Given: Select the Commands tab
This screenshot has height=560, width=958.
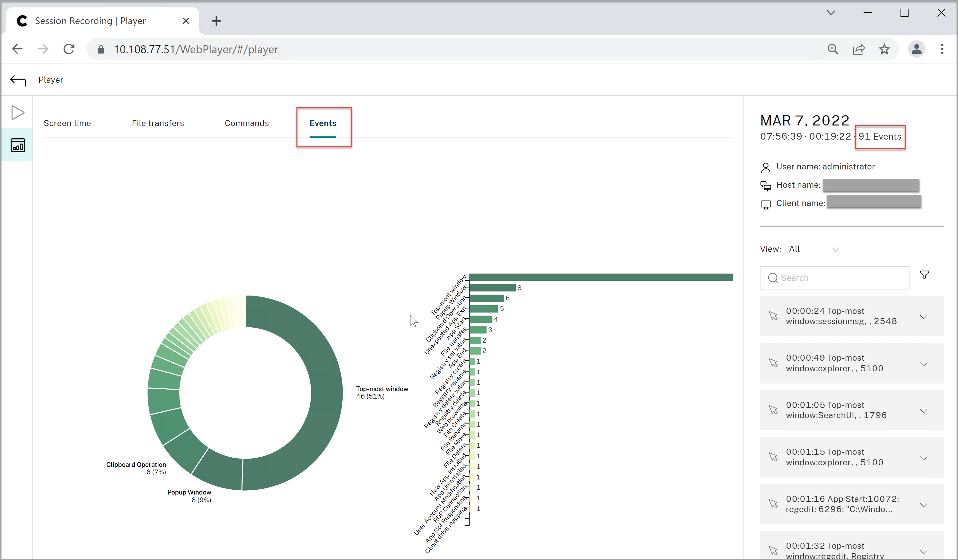Looking at the screenshot, I should (247, 123).
